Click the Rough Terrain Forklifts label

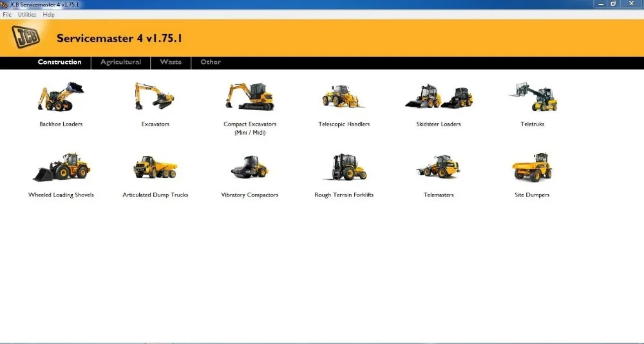[x=344, y=195]
